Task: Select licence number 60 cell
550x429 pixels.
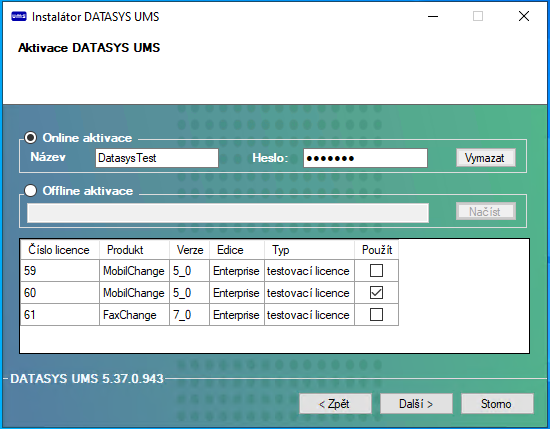Action: click(x=60, y=293)
